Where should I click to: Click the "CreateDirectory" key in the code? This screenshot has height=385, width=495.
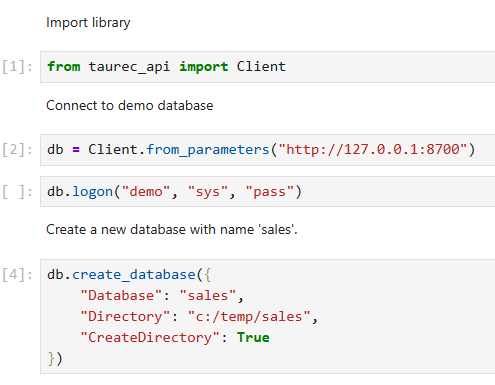[x=150, y=337]
